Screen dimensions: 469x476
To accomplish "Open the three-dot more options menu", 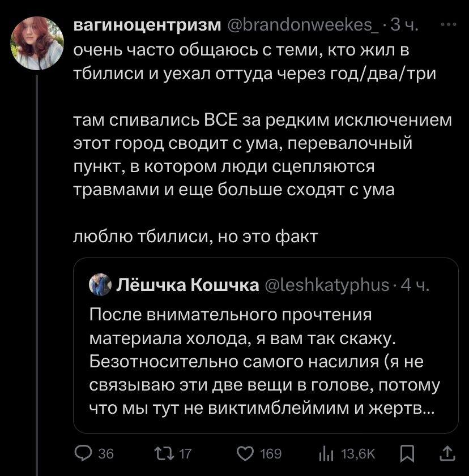I will 451,25.
